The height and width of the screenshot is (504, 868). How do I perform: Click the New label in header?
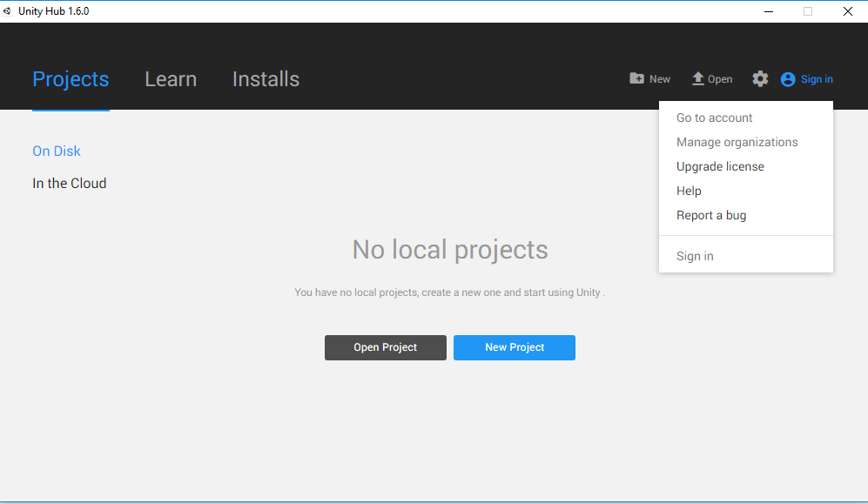click(659, 79)
